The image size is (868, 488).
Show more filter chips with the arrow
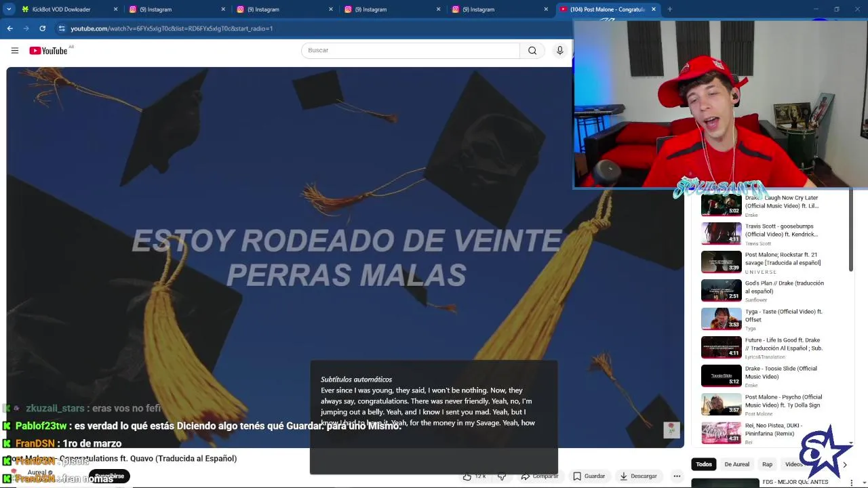click(x=845, y=464)
